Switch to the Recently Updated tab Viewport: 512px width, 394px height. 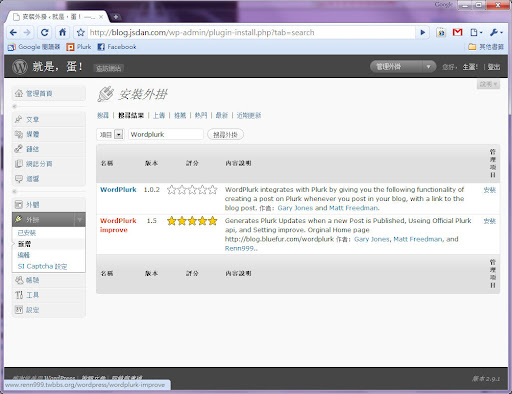(x=249, y=115)
